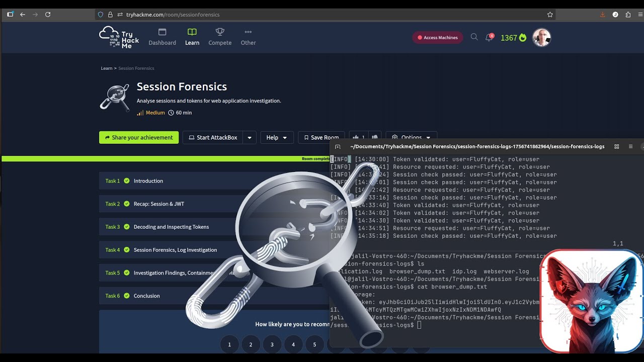644x362 pixels.
Task: Click the terminal command prompt cursor
Action: [x=419, y=325]
